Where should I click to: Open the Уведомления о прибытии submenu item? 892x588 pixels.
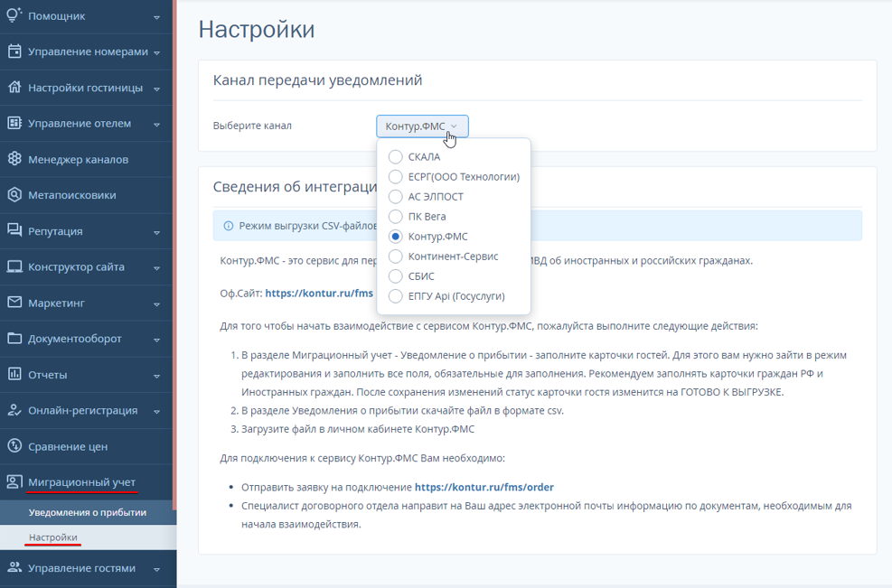coord(88,512)
